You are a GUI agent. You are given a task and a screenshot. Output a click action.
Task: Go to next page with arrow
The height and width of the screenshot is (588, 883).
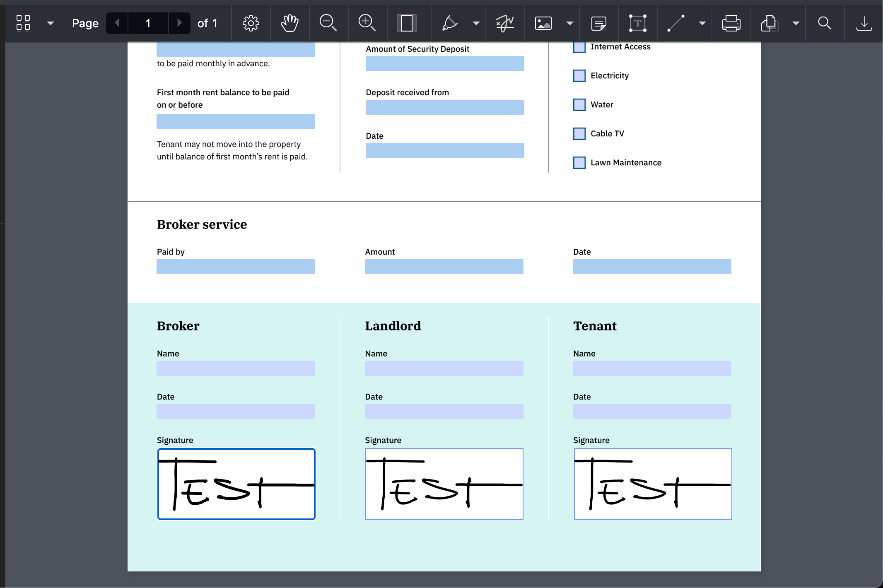pos(180,23)
